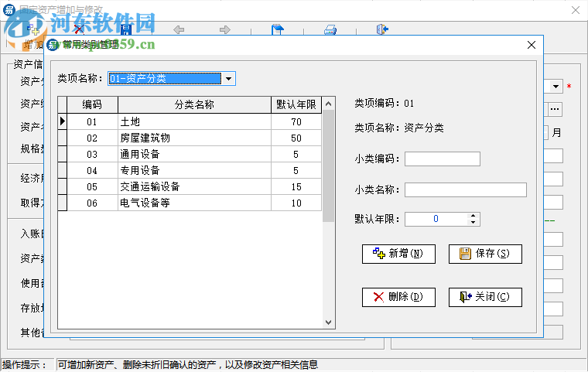Select the 专用设备 row
Screen dimensions: 588x372
pos(190,170)
